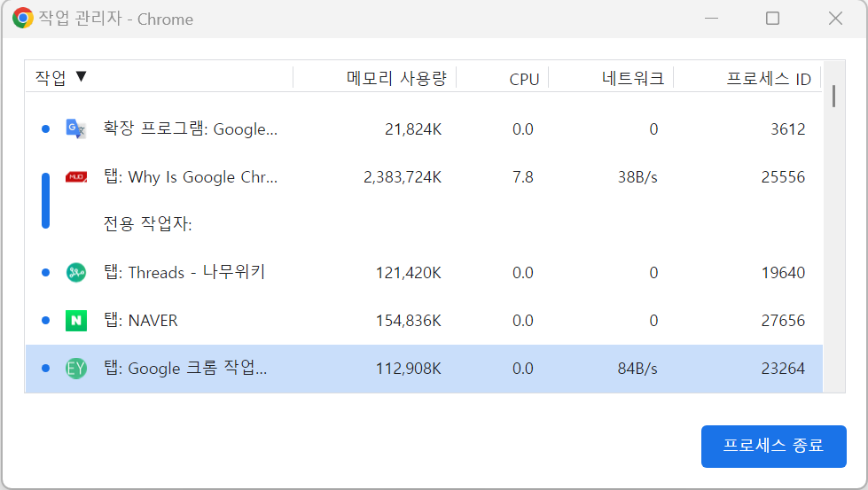Click the MUO favicon on Why Is Google Chr row
868x490 pixels.
coord(76,177)
